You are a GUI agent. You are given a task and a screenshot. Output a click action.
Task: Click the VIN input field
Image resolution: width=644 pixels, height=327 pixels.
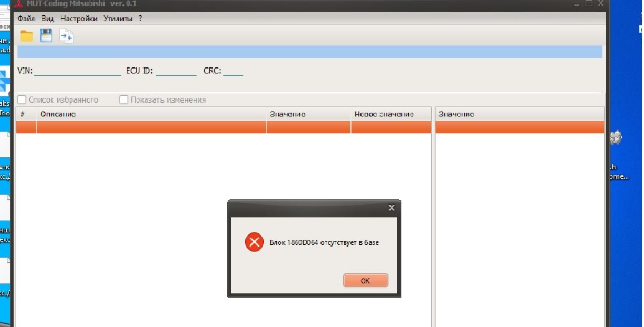78,70
